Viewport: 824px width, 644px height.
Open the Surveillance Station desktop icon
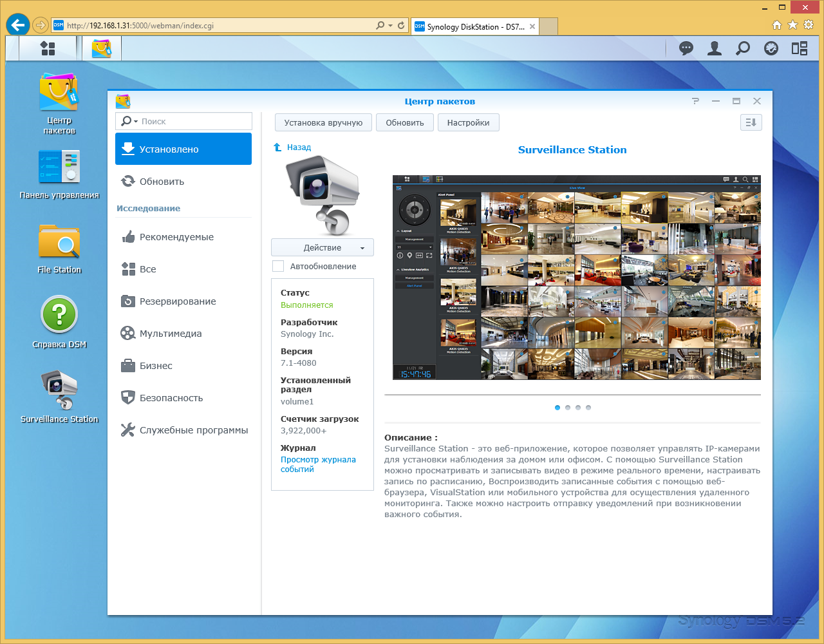pyautogui.click(x=59, y=397)
